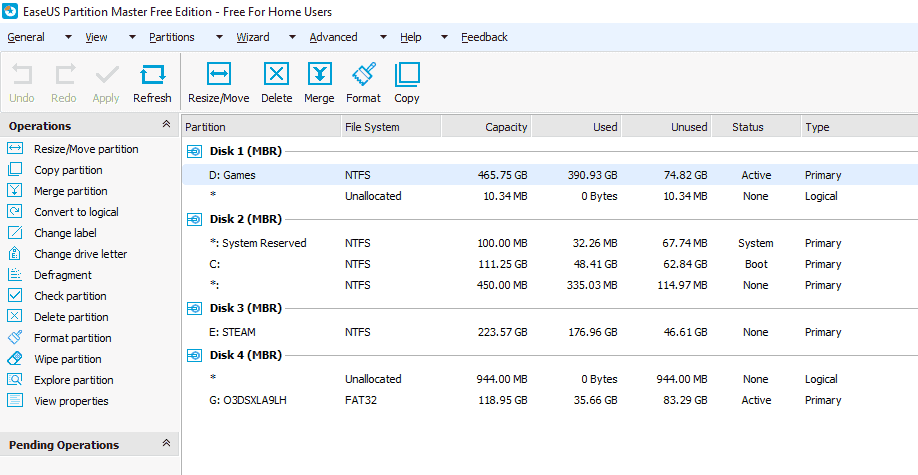Viewport: 918px width, 475px height.
Task: Sort by the Status column header
Action: tap(756, 127)
